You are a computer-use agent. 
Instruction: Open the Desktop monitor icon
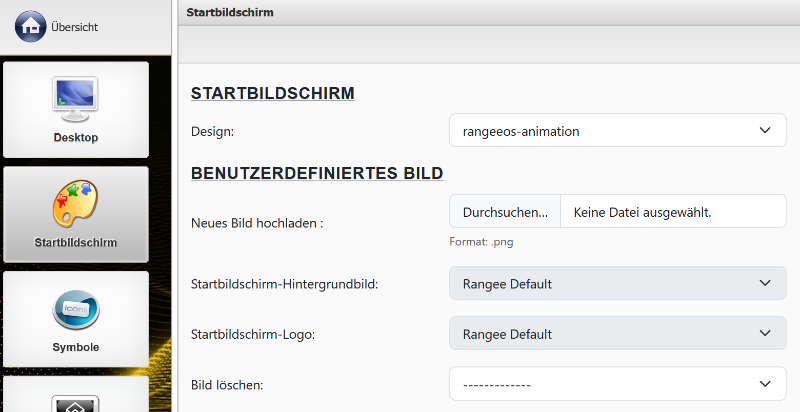[76, 98]
